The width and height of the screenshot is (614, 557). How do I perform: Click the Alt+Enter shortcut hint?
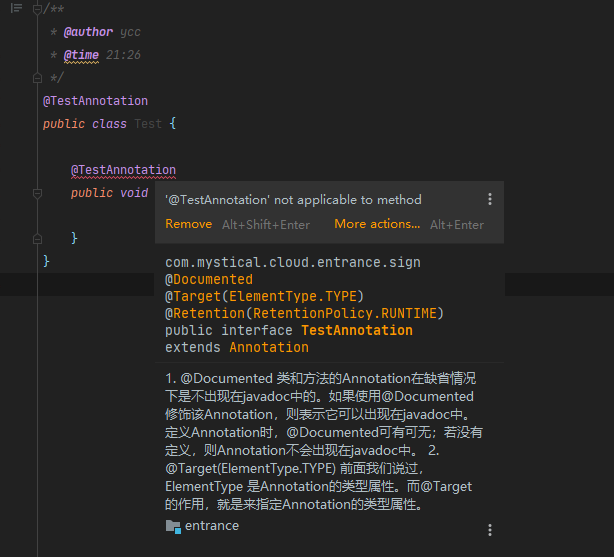(x=457, y=225)
